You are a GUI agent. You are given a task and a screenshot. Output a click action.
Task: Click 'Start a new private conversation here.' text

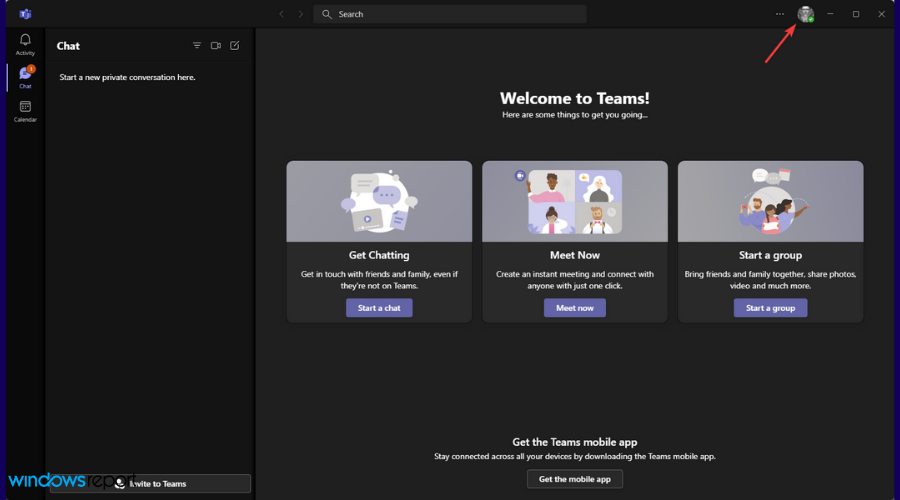coord(127,77)
